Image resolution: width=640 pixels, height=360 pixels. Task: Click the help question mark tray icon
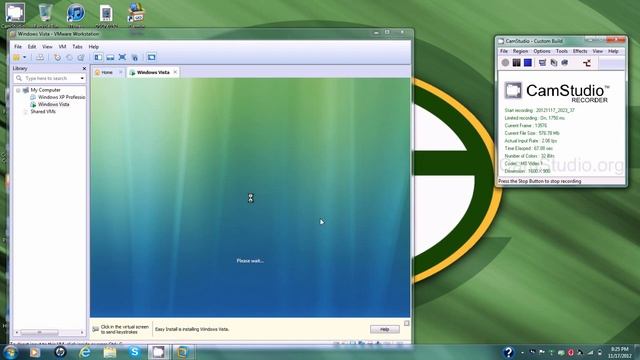click(508, 352)
